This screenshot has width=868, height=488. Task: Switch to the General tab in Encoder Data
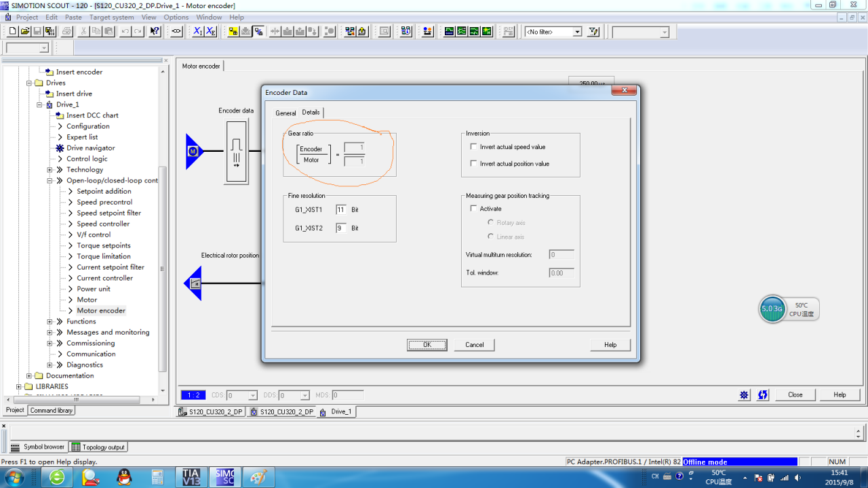285,113
